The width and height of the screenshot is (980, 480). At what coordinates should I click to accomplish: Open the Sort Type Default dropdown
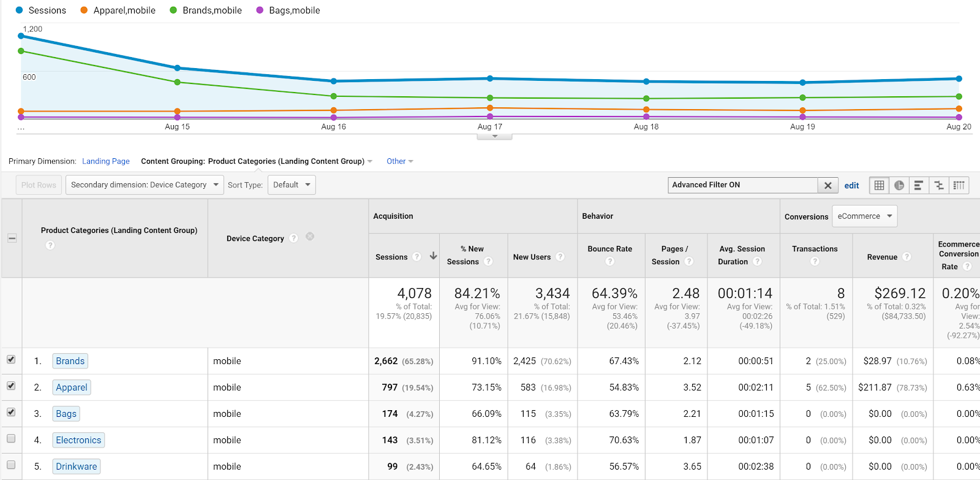(292, 185)
